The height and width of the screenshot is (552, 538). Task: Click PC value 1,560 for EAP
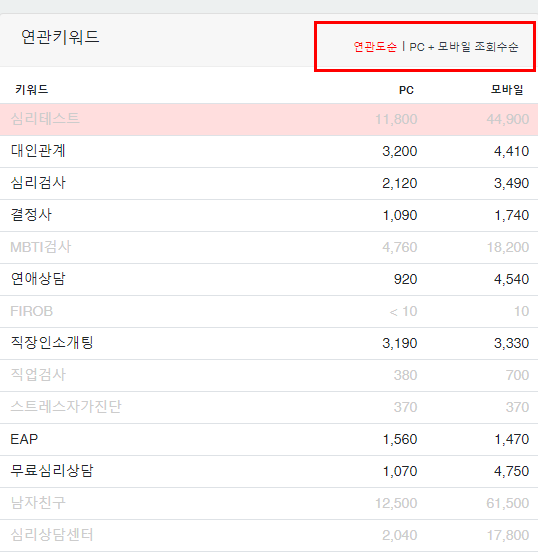click(400, 439)
